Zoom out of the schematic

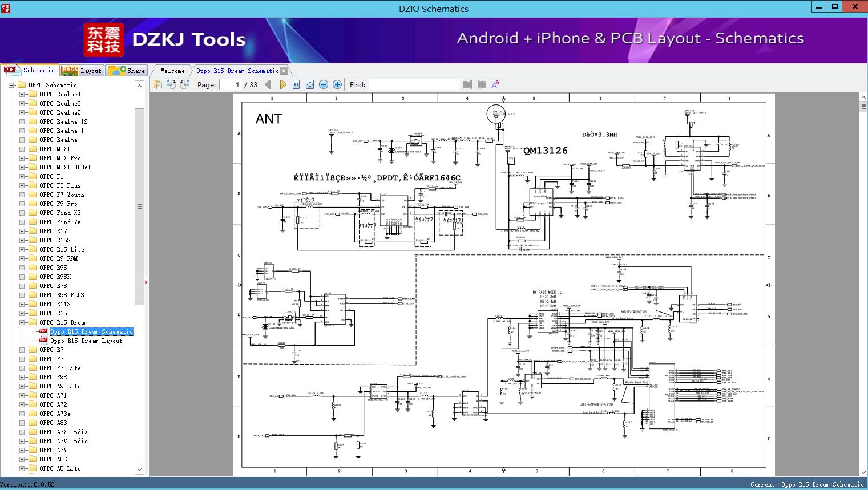click(324, 84)
